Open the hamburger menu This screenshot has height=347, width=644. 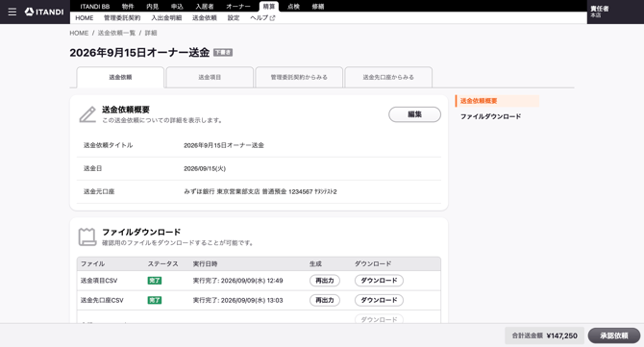tap(12, 12)
